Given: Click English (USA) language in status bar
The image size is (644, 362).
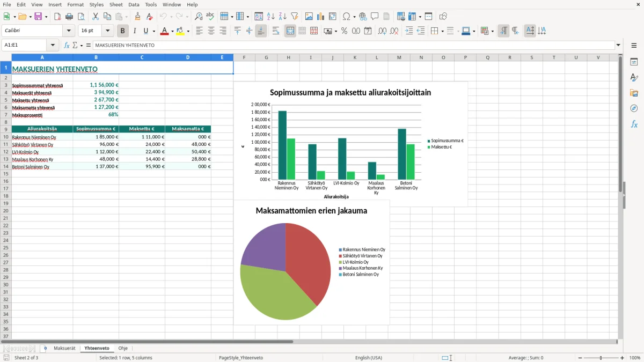Looking at the screenshot, I should (369, 358).
